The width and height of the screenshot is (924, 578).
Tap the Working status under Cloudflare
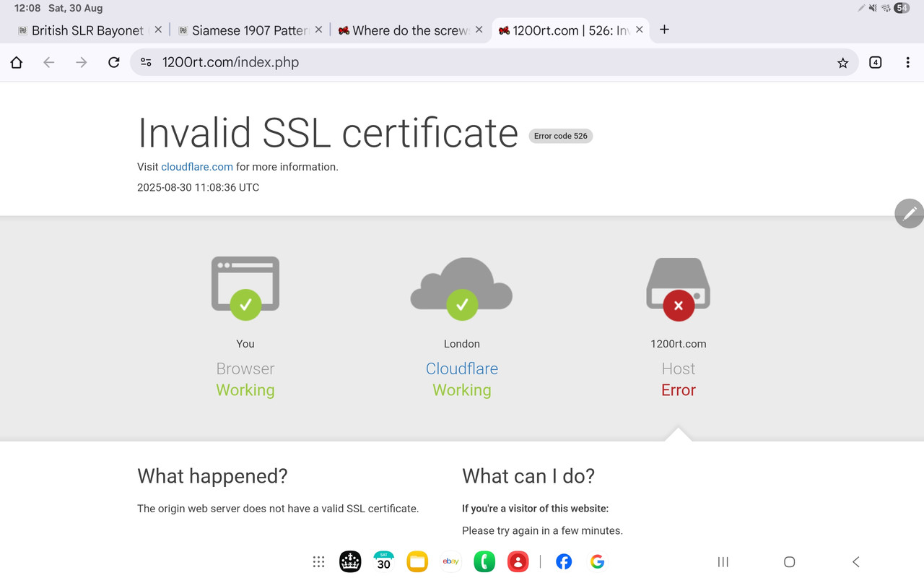[462, 390]
